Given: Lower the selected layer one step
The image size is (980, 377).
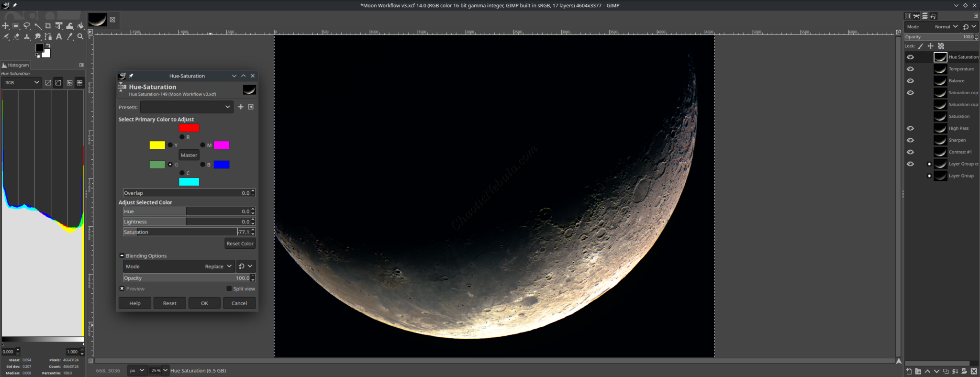Looking at the screenshot, I should click(x=936, y=371).
